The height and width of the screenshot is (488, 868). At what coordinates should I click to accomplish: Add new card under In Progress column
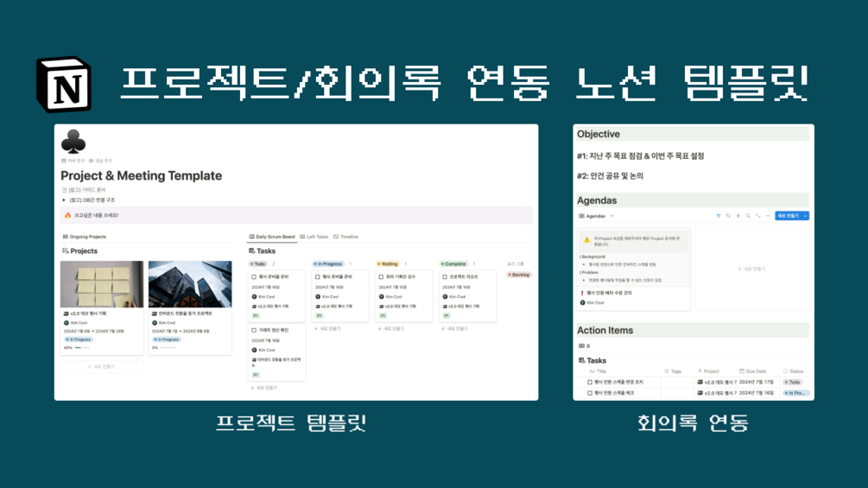(327, 329)
